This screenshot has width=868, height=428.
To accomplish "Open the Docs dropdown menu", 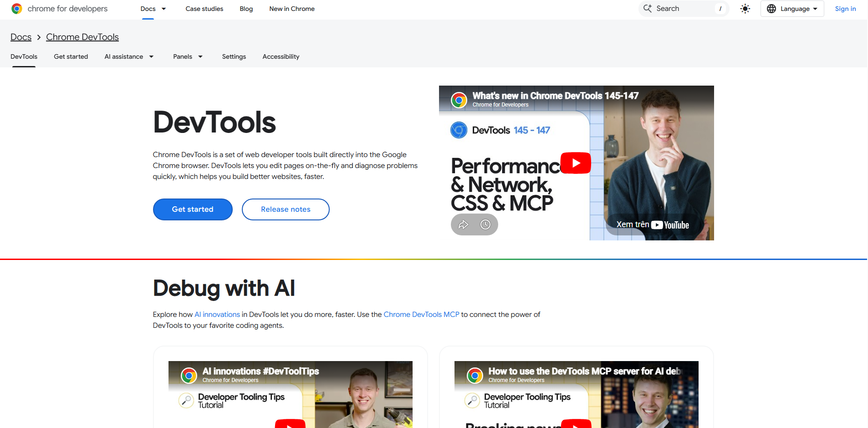I will [x=153, y=9].
